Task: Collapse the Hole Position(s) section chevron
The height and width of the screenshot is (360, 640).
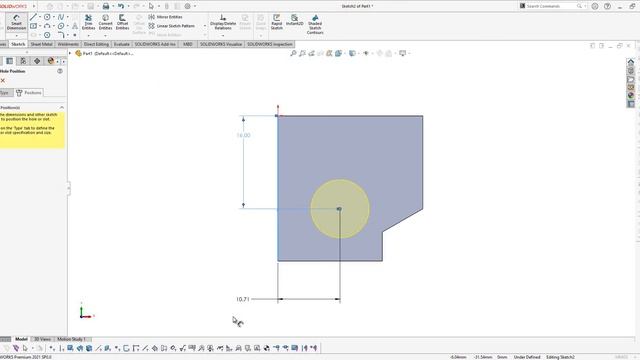Action: coord(62,107)
